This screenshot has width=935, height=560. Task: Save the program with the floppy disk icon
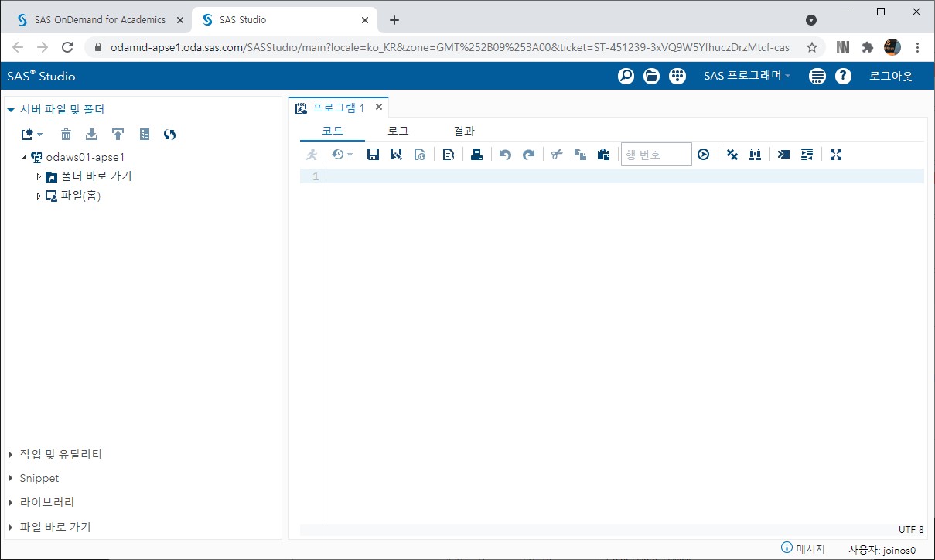(x=373, y=155)
